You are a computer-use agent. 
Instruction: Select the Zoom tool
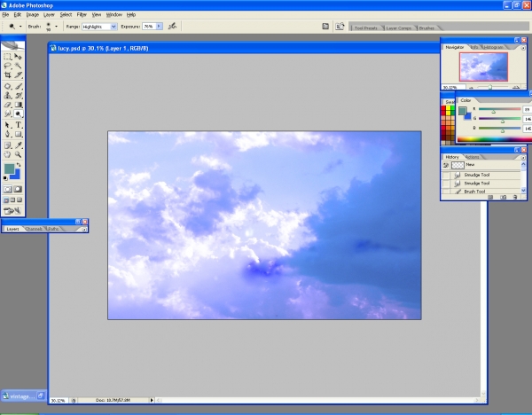[x=19, y=154]
